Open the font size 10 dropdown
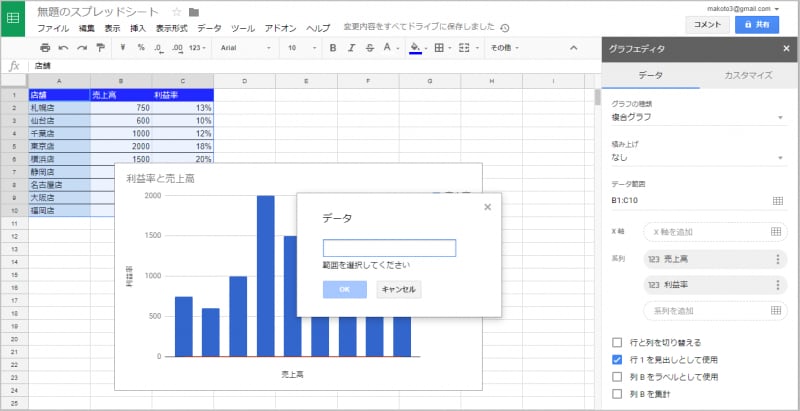 tap(302, 48)
